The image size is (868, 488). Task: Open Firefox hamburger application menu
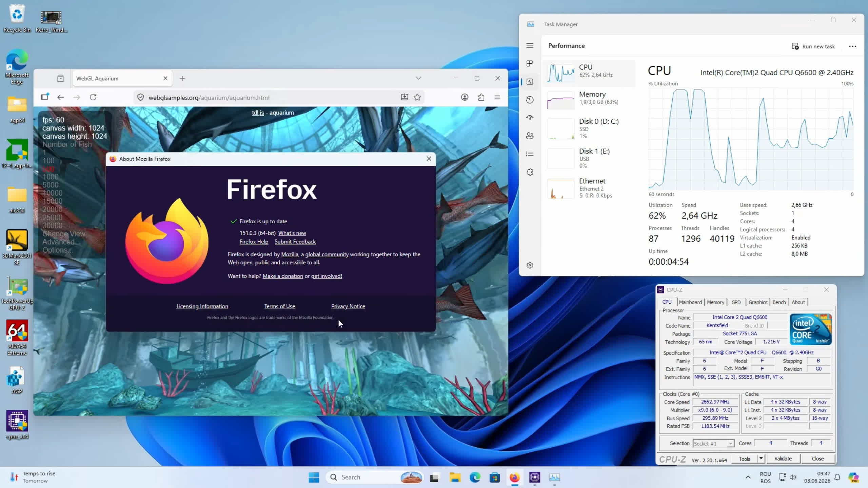point(497,98)
